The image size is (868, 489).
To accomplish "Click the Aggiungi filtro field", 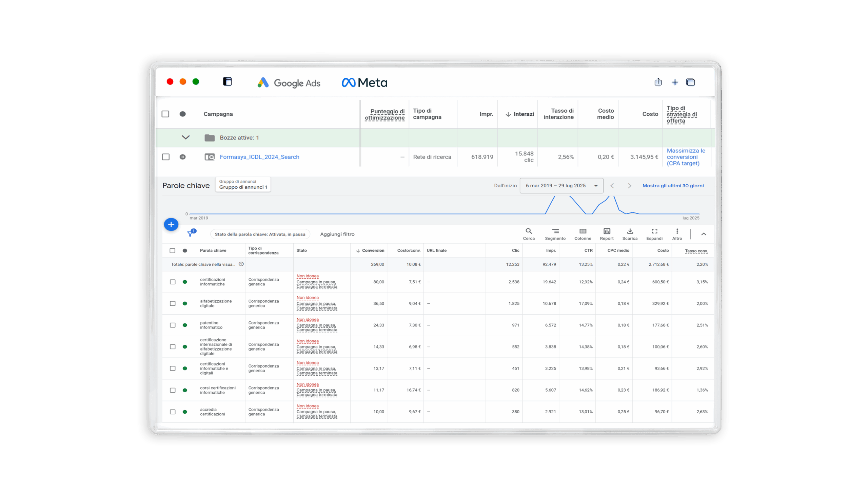I will 337,234.
